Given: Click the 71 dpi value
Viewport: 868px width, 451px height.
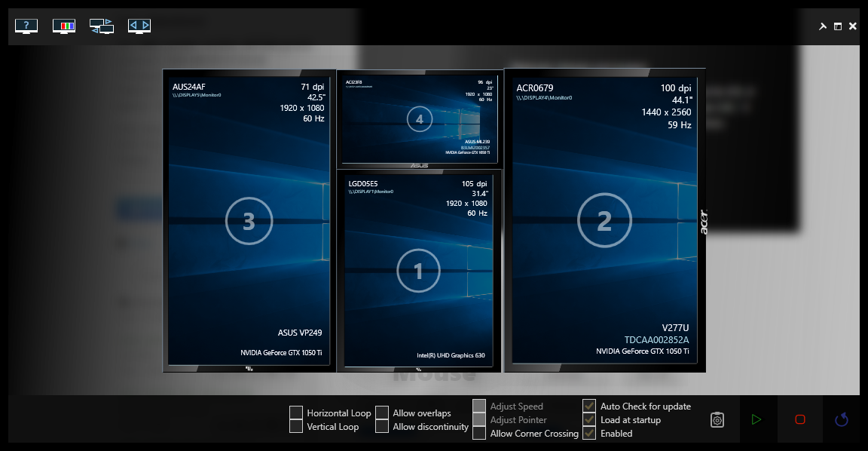Looking at the screenshot, I should point(313,87).
